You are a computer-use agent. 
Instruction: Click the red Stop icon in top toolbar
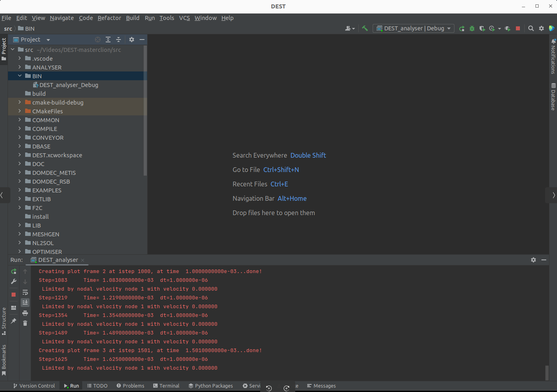[x=518, y=28]
